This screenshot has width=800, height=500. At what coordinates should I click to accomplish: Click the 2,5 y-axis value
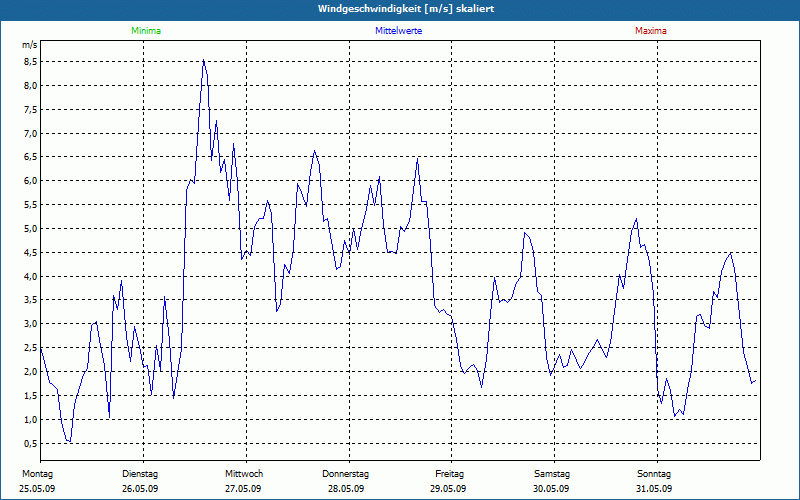31,348
